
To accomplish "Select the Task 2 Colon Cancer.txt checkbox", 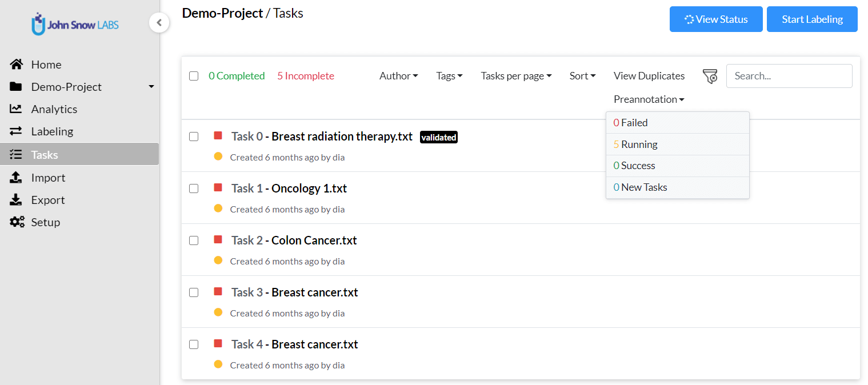I will [194, 240].
